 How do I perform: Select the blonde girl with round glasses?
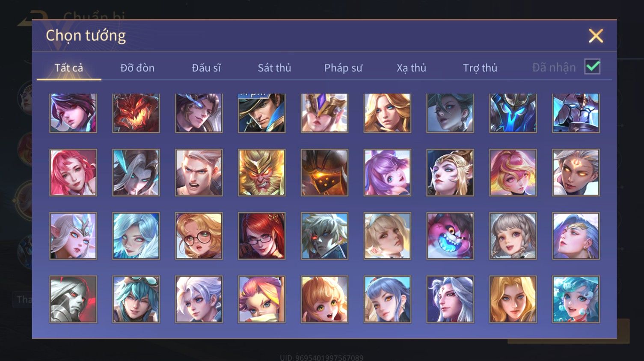point(199,236)
